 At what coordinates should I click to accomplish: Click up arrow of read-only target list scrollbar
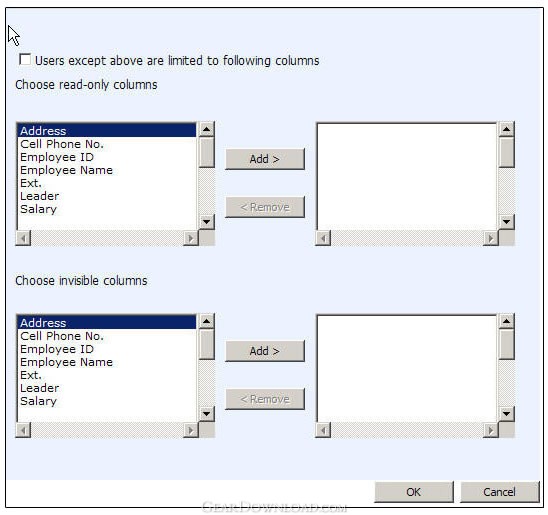(x=506, y=129)
